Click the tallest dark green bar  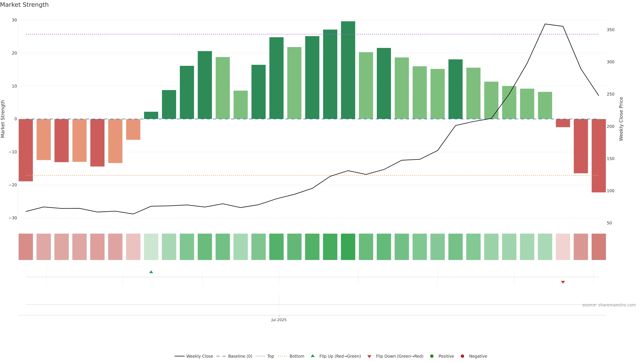click(x=348, y=70)
